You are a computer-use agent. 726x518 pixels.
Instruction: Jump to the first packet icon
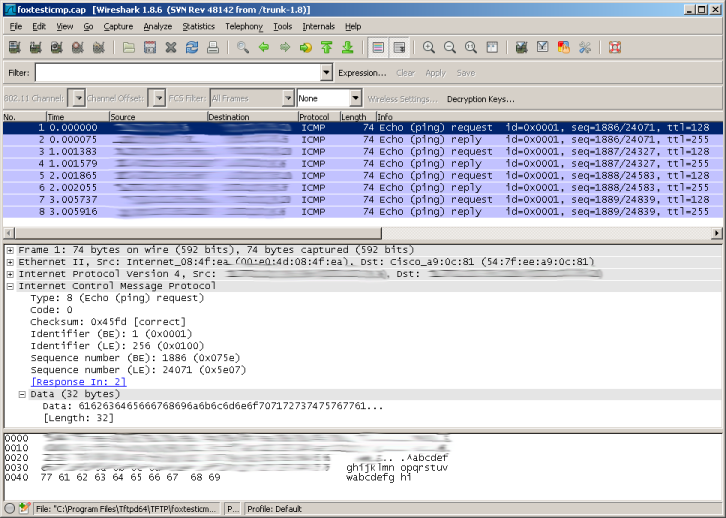[327, 47]
